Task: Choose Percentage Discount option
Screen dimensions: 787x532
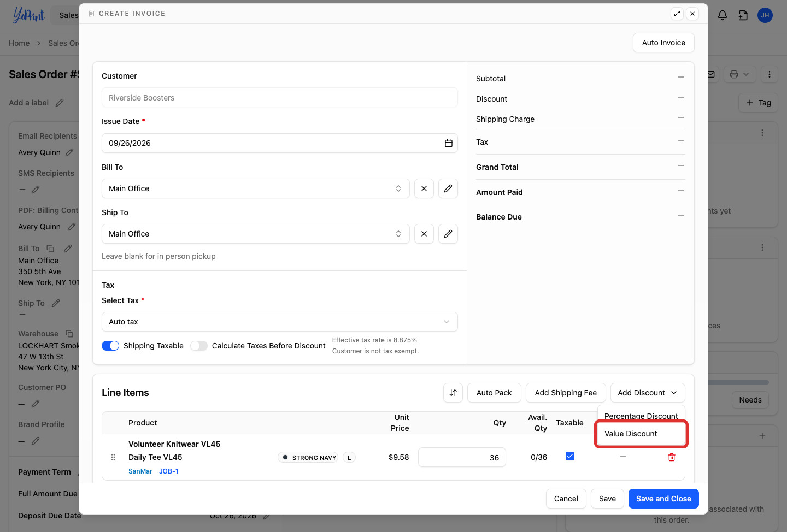Action: pos(641,416)
